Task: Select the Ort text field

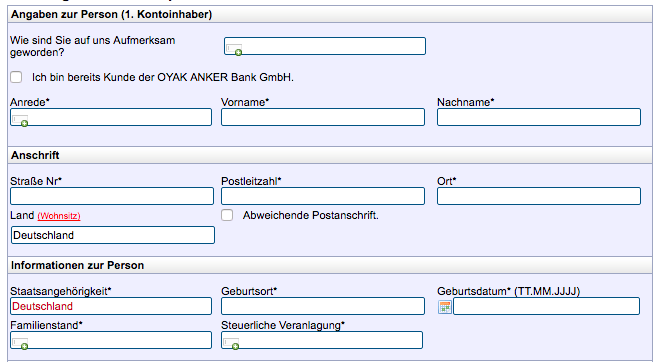Action: click(539, 196)
